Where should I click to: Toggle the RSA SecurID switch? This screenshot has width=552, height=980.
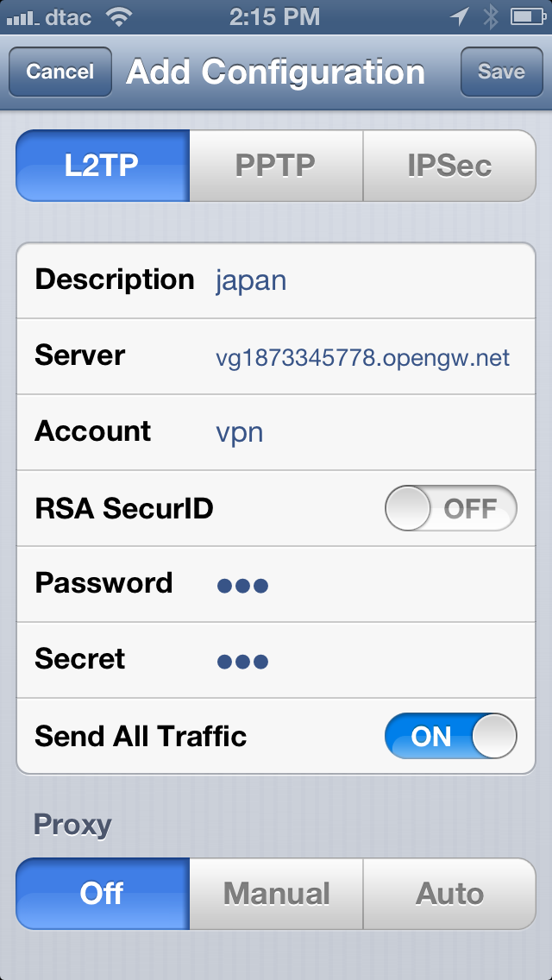point(451,508)
